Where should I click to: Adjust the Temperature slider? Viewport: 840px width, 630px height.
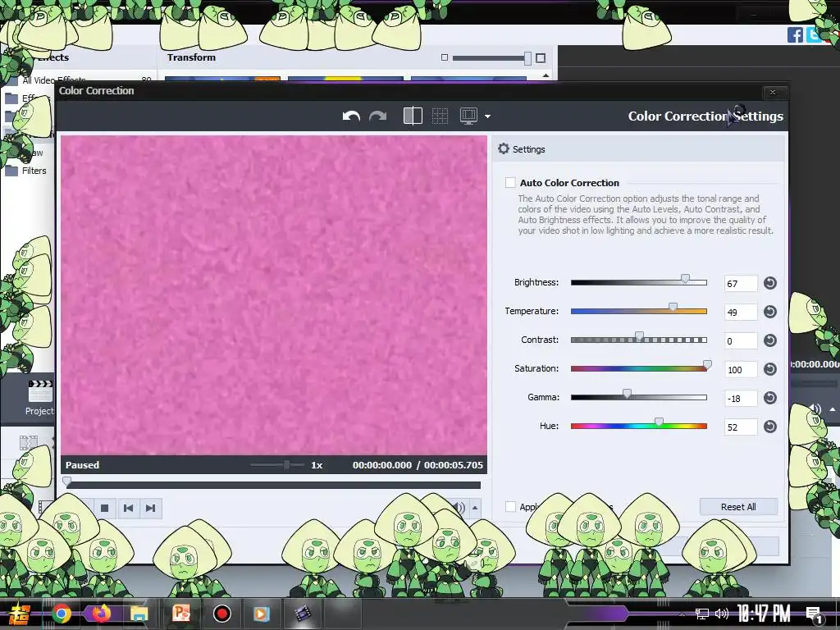click(x=638, y=311)
